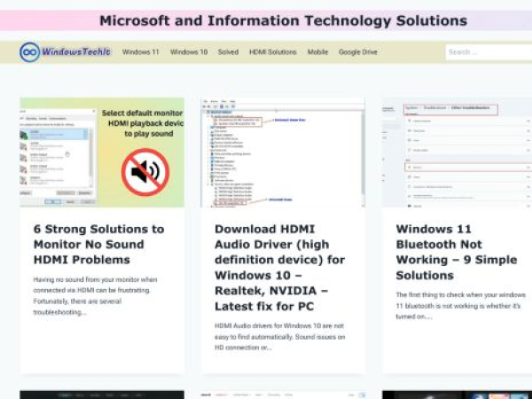Read '6 Strong Solutions to Monitor No Sound' article
532x399 pixels.
98,245
